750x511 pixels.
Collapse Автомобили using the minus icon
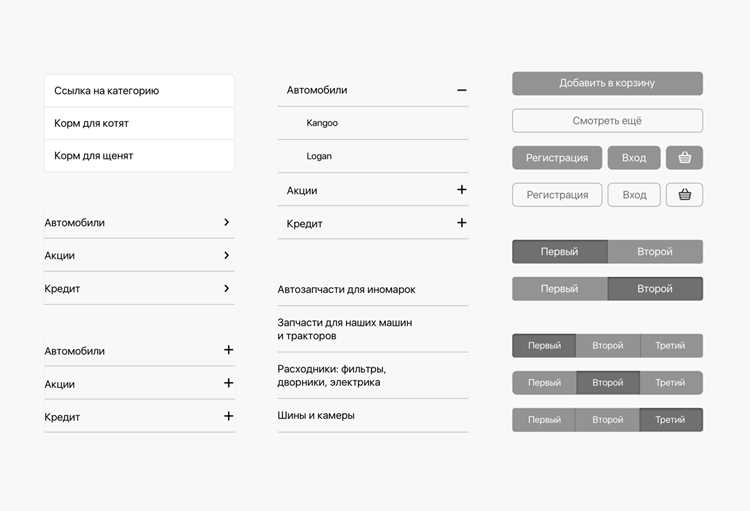point(462,90)
